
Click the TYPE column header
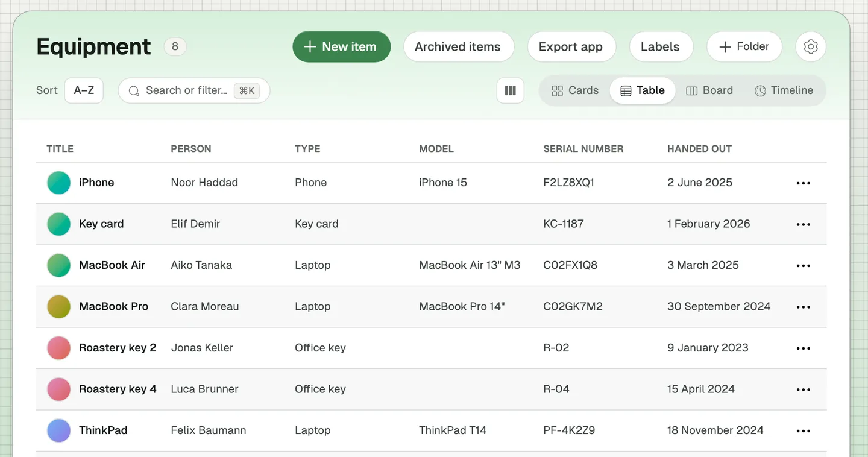307,149
